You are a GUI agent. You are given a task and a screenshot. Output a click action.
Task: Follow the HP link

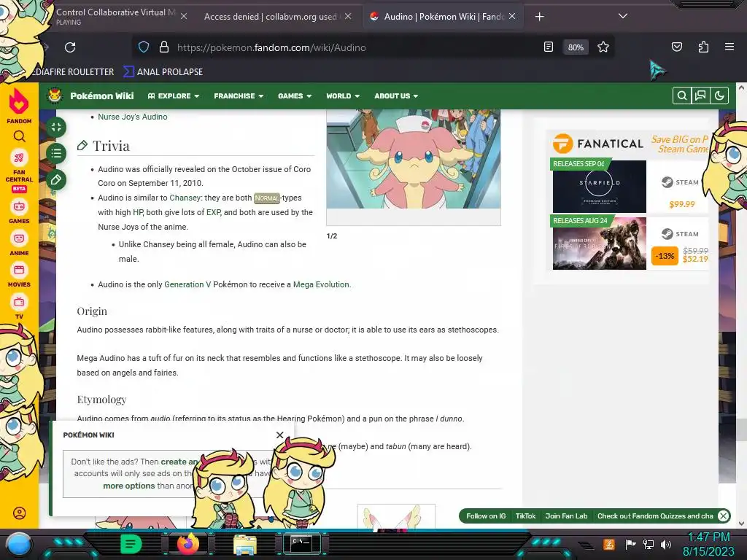138,212
